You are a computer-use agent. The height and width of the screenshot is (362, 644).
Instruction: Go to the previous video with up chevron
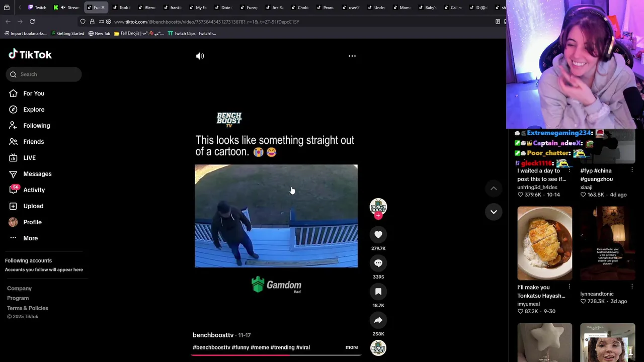[x=494, y=188]
